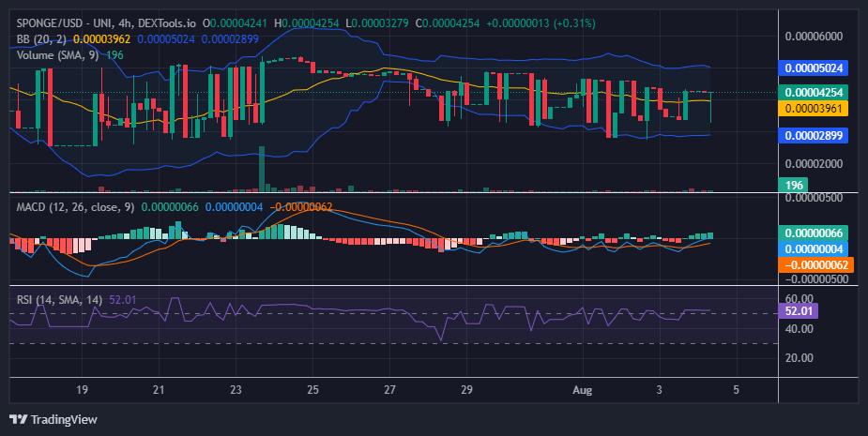Click the date label 19 on time axis

[x=82, y=389]
